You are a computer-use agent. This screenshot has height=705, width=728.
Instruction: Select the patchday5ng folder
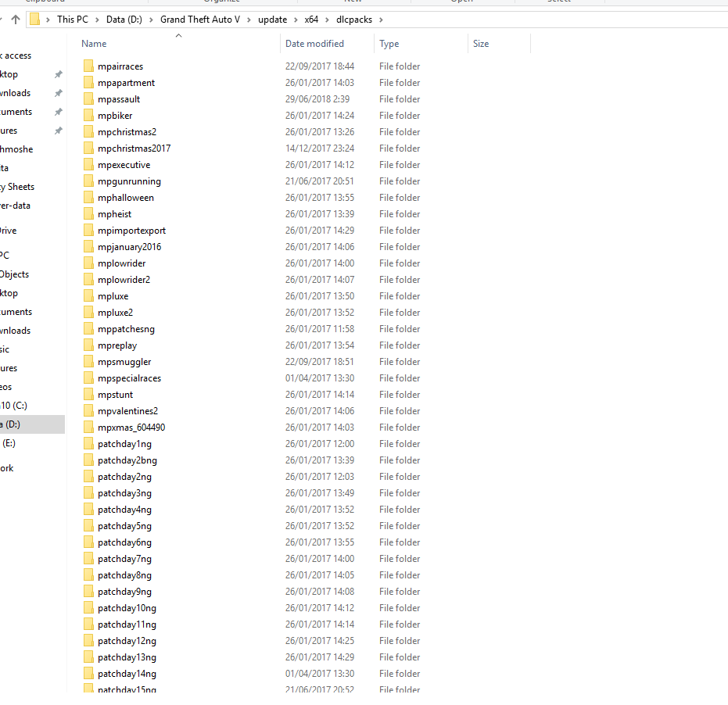coord(124,526)
